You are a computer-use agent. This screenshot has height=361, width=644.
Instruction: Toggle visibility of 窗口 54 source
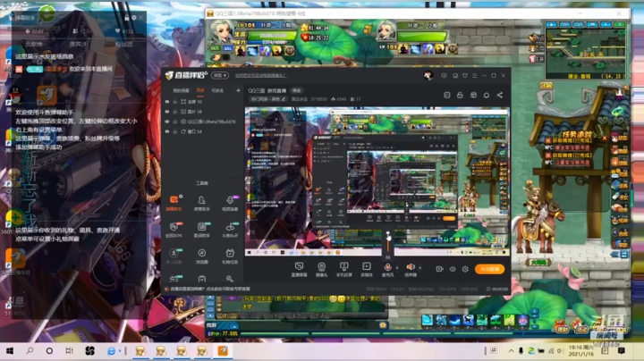tap(167, 131)
